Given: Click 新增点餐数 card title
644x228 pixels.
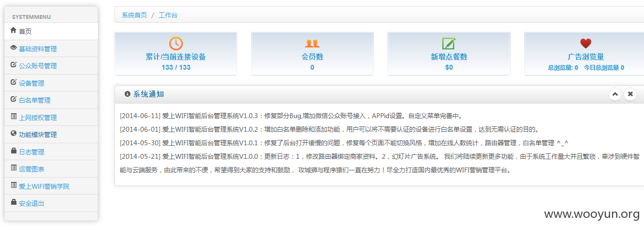Looking at the screenshot, I should point(449,57).
